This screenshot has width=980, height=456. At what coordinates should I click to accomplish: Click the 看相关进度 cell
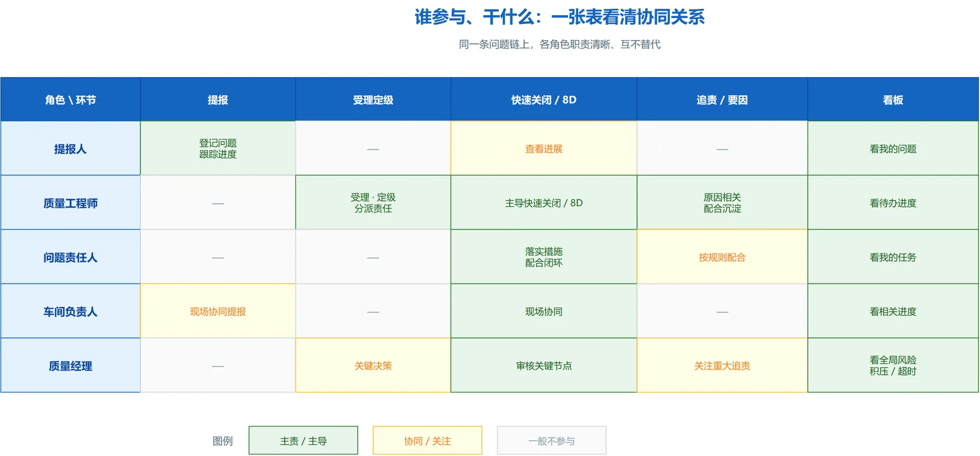pyautogui.click(x=893, y=311)
